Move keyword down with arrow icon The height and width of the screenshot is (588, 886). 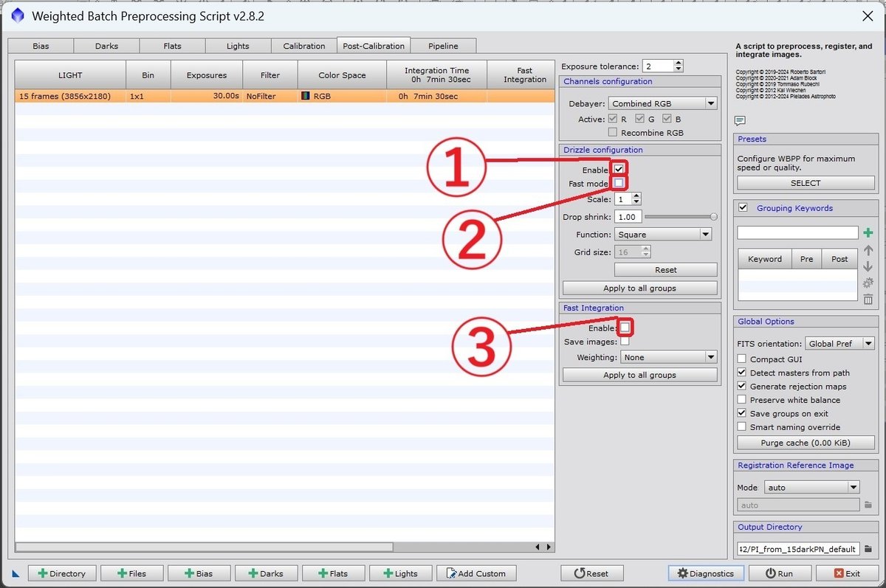(868, 267)
